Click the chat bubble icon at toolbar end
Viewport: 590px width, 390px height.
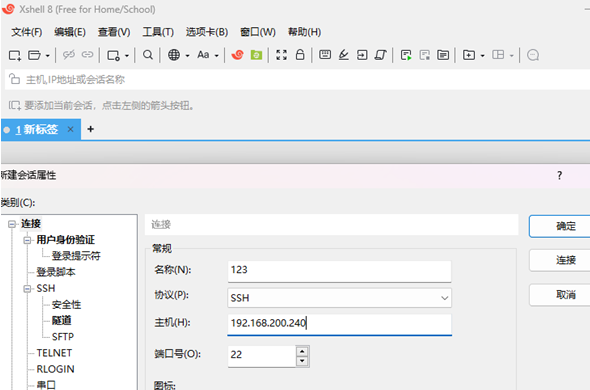tap(533, 55)
